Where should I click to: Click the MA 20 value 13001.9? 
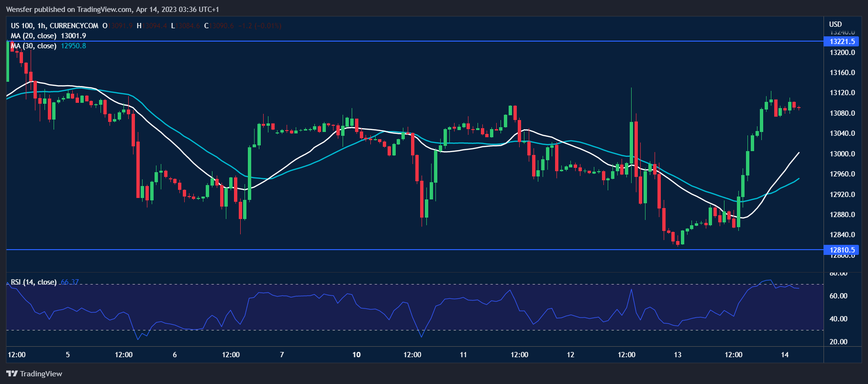tap(73, 36)
